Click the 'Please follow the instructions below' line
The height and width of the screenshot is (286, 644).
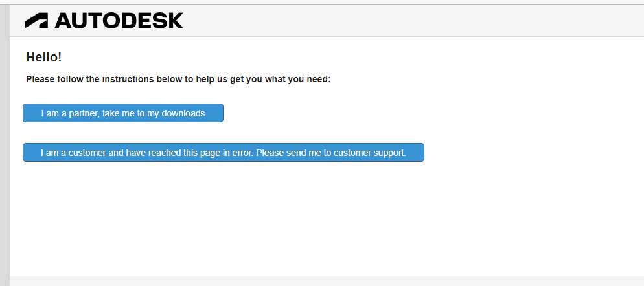click(x=178, y=79)
